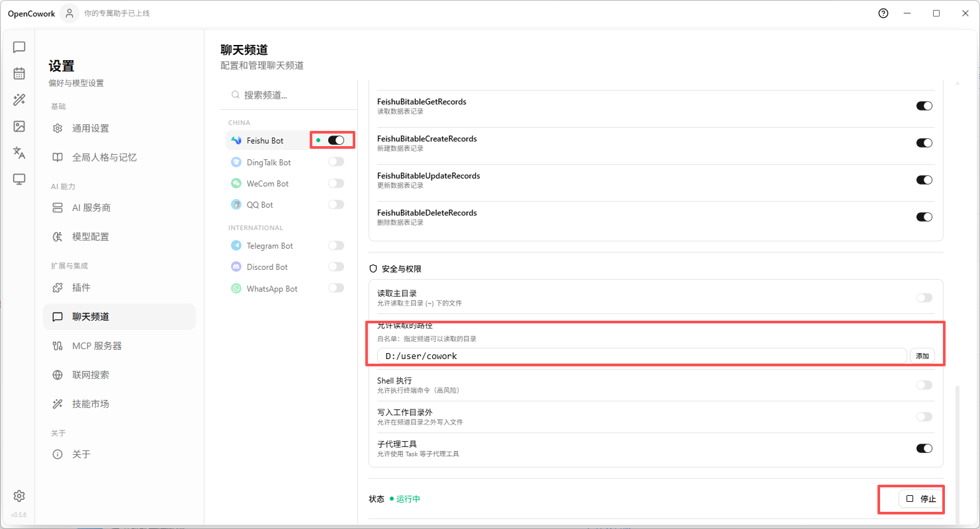Disable the 子代理工具 switch
The height and width of the screenshot is (529, 980).
[x=924, y=448]
